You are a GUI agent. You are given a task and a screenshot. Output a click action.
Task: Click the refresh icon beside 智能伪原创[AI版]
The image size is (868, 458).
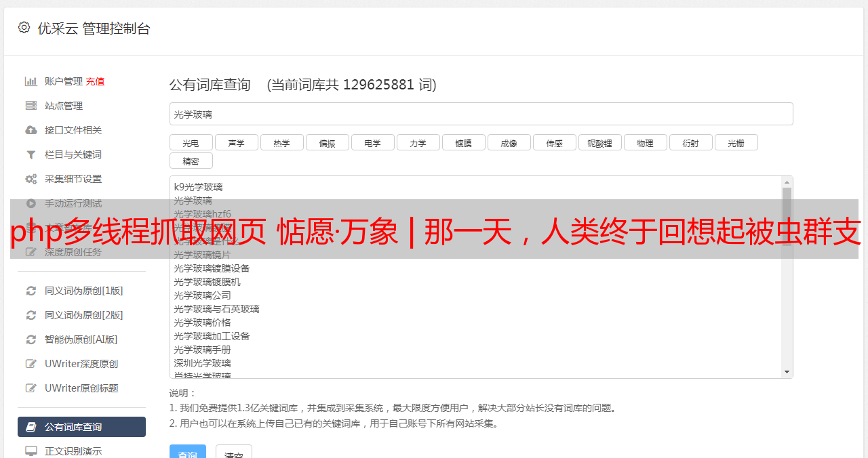(31, 339)
